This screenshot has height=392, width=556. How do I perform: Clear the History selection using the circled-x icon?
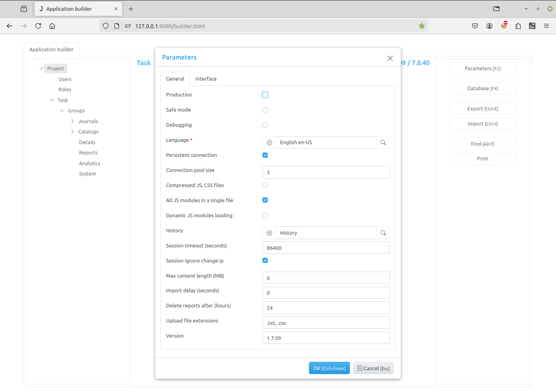pos(269,233)
